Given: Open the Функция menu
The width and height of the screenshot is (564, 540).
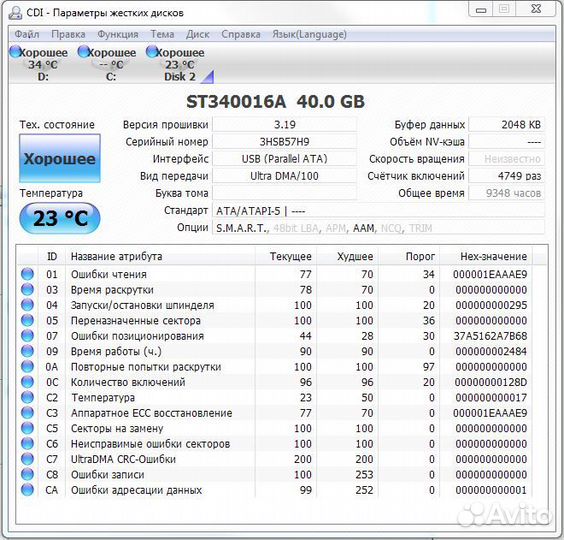Looking at the screenshot, I should [118, 34].
